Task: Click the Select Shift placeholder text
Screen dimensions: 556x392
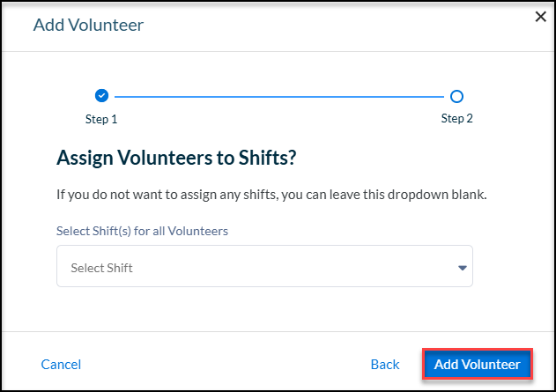Action: [x=101, y=268]
